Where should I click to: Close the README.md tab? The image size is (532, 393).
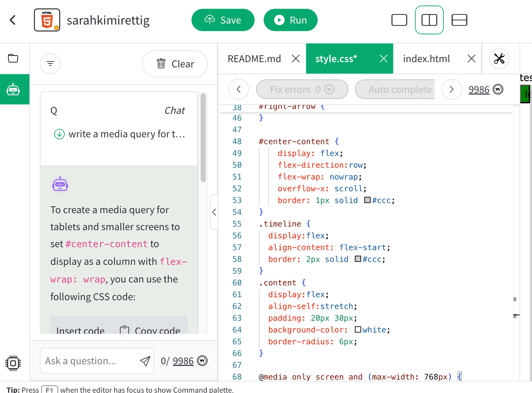pyautogui.click(x=296, y=59)
